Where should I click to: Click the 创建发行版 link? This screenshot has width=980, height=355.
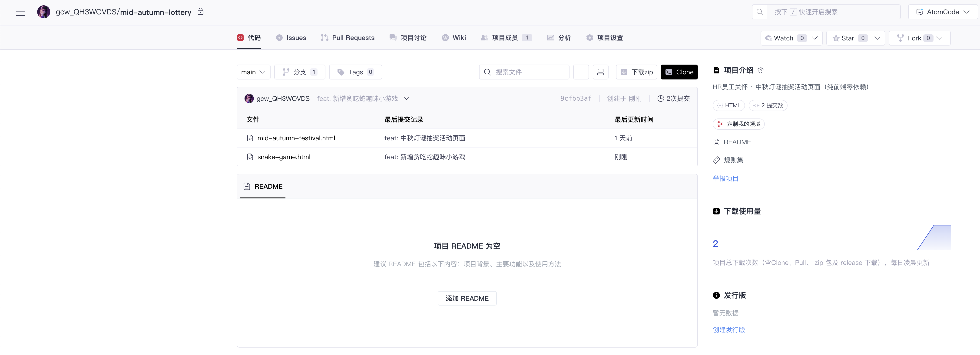point(729,330)
